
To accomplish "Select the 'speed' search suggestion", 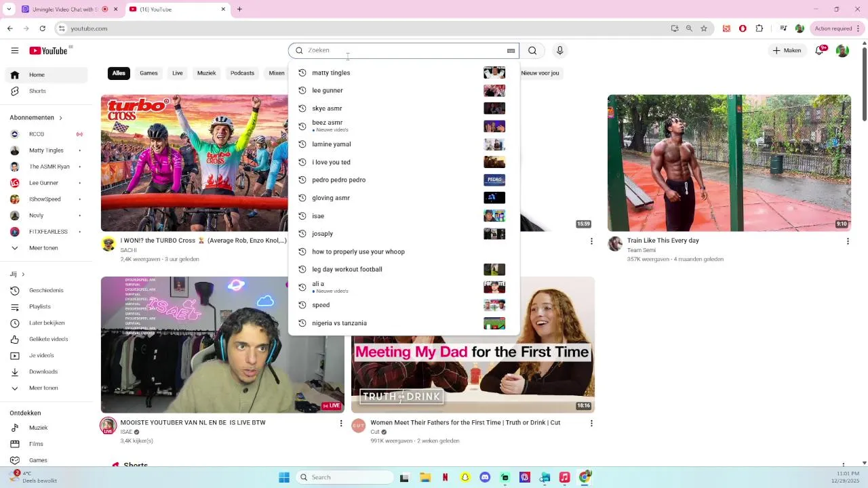I will pos(403,305).
